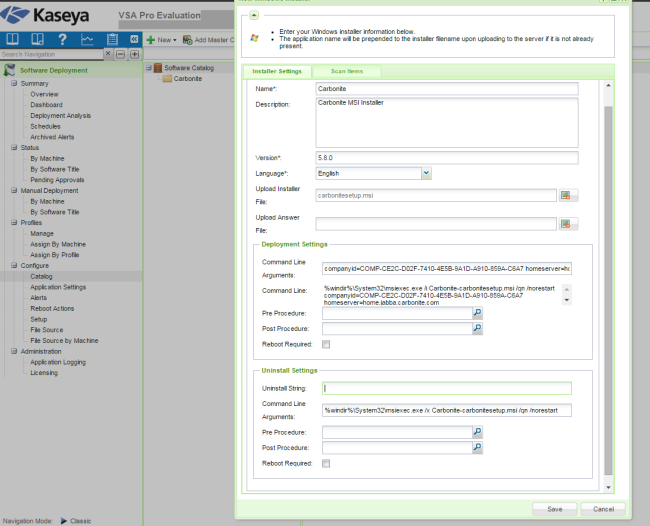Select Carbonite in Software Catalog tree
650x526 pixels.
pos(188,78)
